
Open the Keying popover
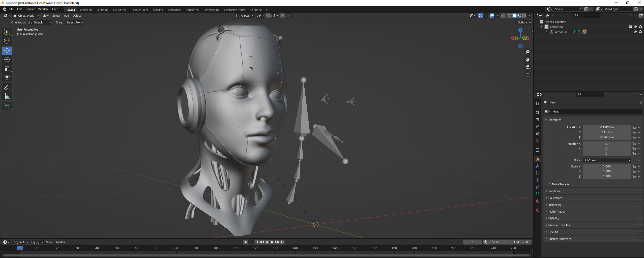37,242
